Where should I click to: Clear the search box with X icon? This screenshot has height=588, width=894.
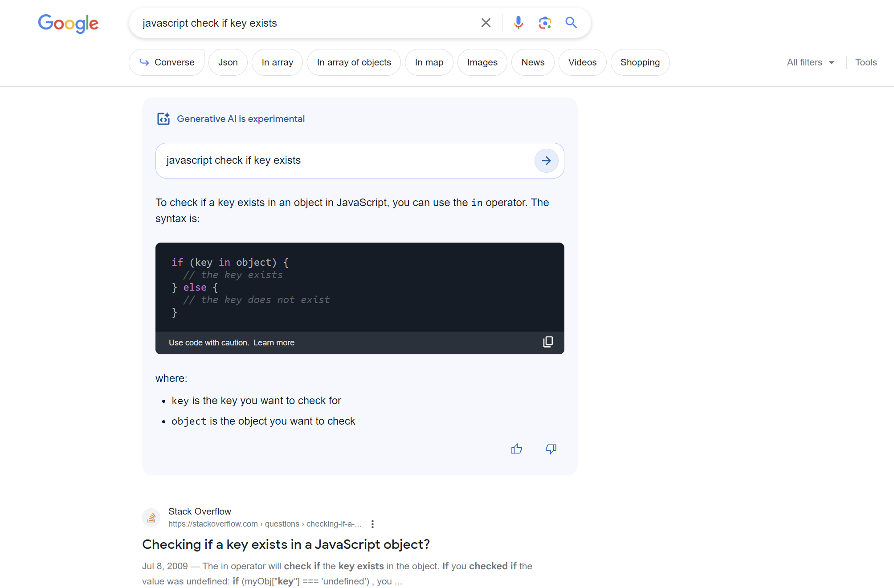click(486, 23)
